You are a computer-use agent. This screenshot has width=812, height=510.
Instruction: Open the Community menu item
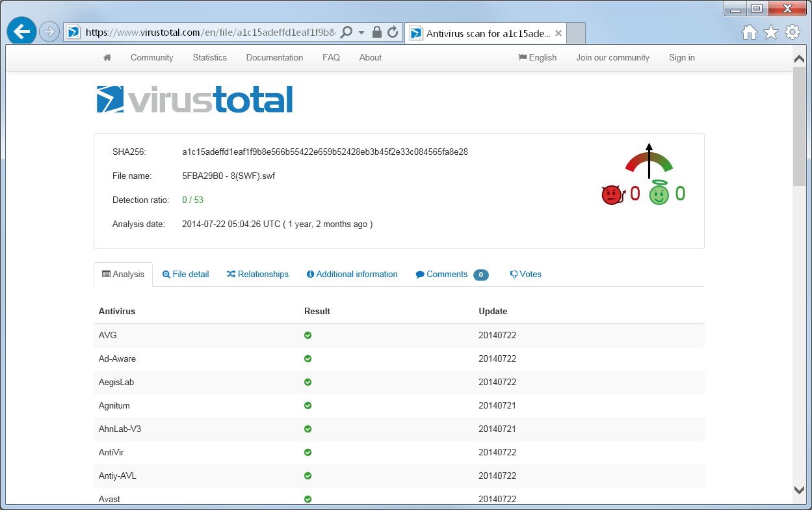tap(151, 58)
